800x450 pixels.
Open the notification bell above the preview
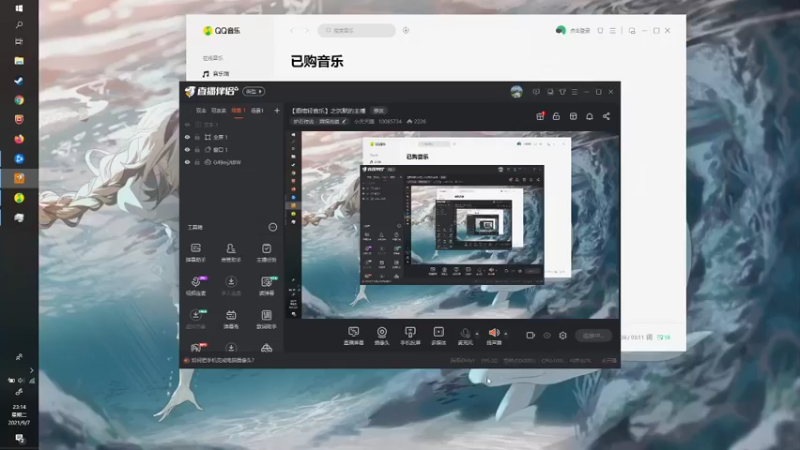589,116
